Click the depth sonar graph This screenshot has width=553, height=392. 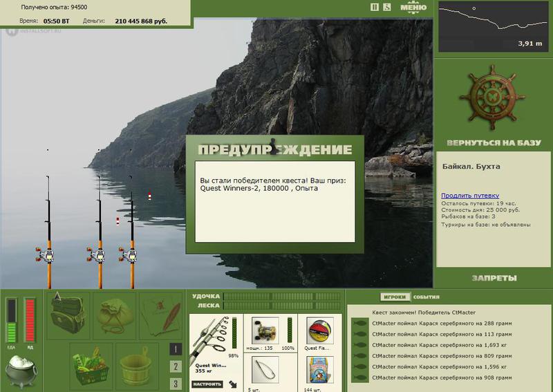pyautogui.click(x=494, y=26)
